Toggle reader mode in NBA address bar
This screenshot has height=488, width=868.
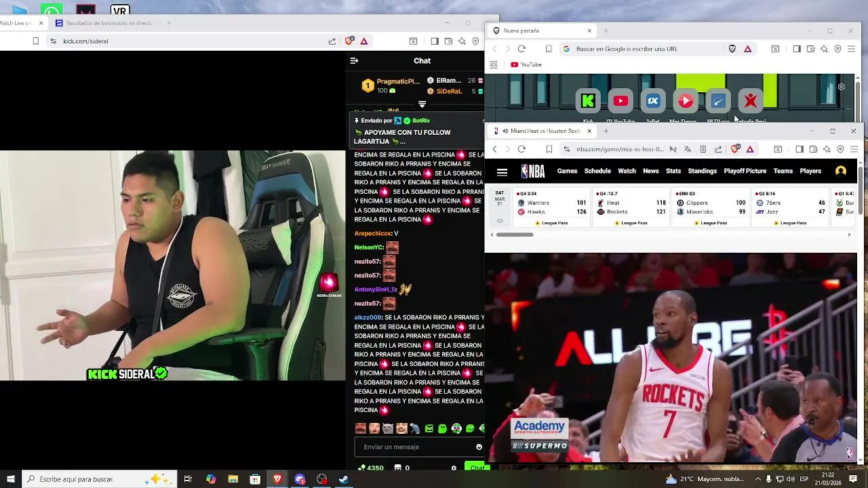[703, 149]
